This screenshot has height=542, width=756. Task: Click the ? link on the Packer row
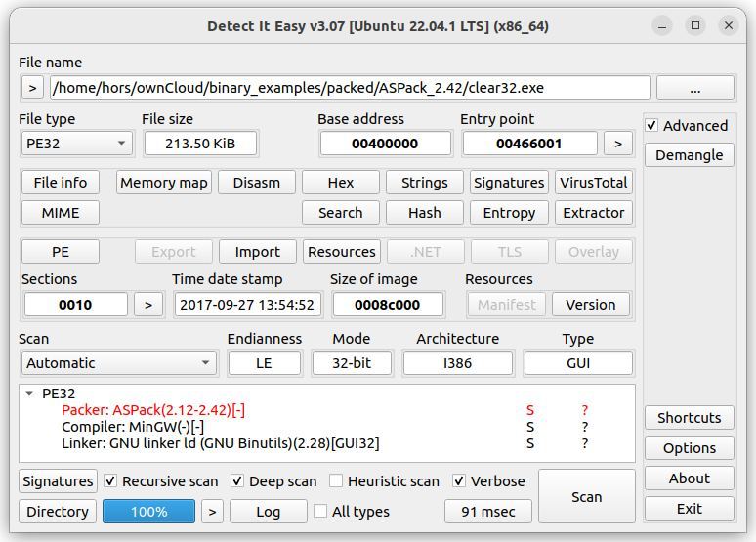pos(585,410)
